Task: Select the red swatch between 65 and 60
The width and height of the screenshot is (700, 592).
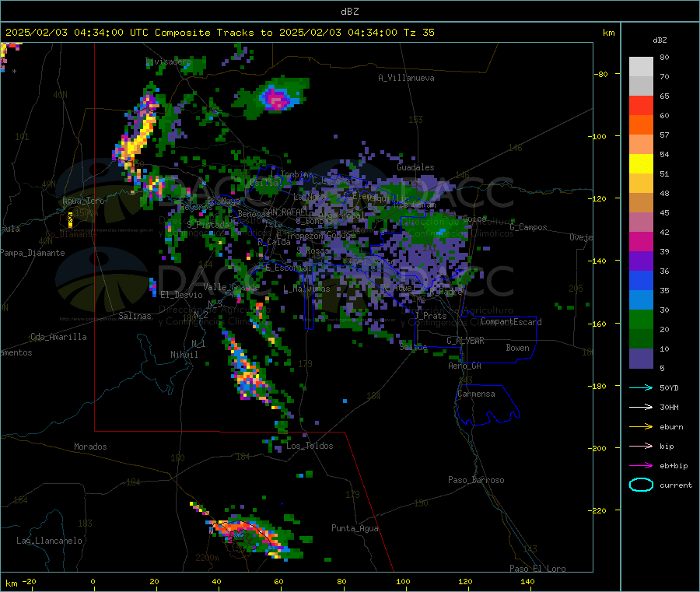Action: 641,105
